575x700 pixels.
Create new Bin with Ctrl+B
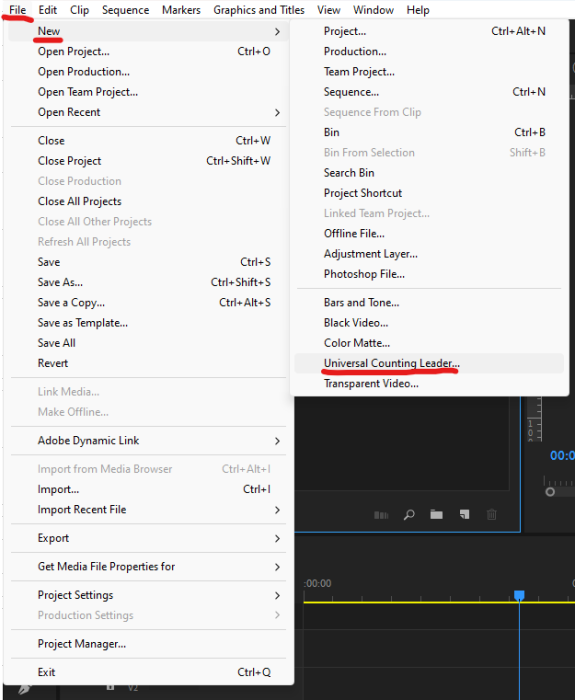pos(429,132)
